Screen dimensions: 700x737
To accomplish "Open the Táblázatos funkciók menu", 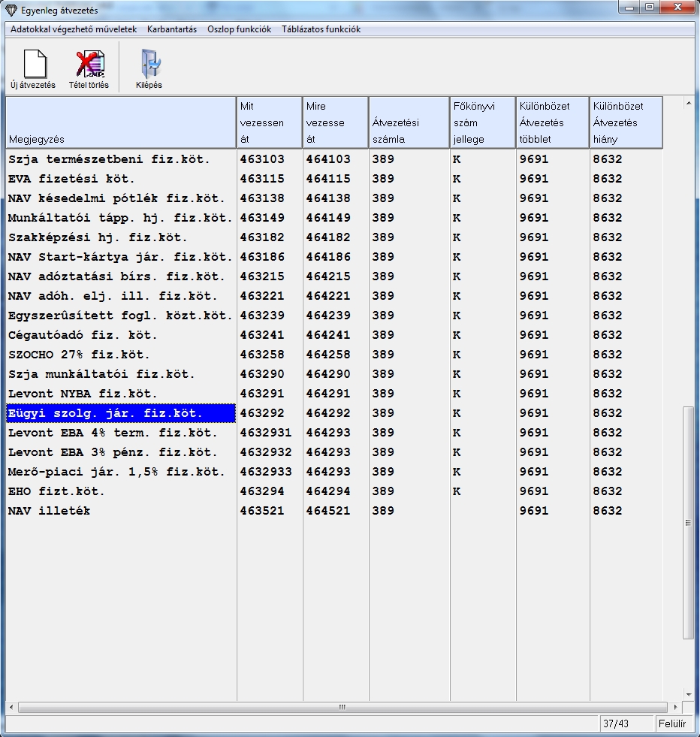I will [321, 29].
